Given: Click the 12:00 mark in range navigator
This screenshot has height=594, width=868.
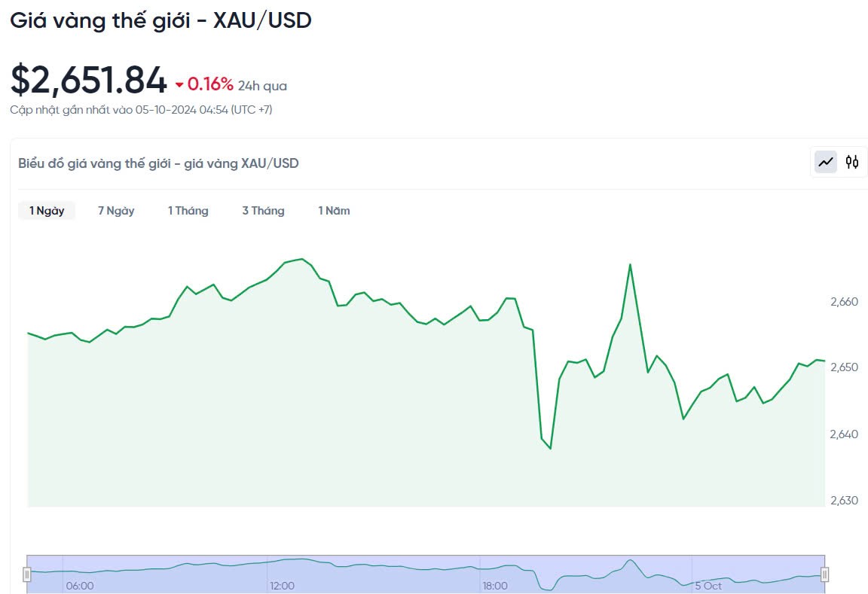Looking at the screenshot, I should [x=282, y=586].
